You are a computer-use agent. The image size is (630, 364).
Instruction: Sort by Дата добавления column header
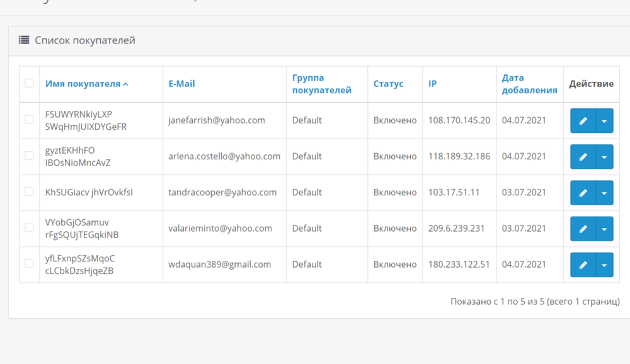pos(529,84)
